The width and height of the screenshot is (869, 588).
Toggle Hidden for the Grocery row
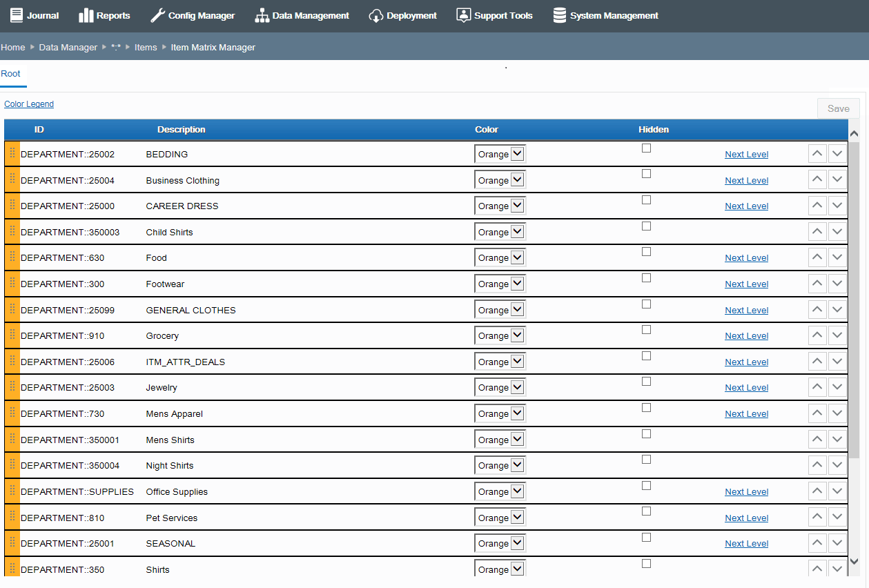646,329
